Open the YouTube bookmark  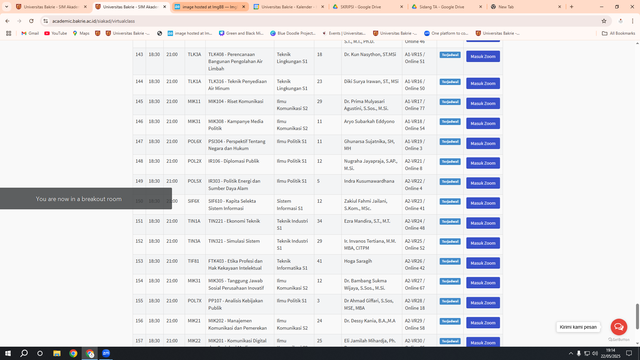[56, 33]
